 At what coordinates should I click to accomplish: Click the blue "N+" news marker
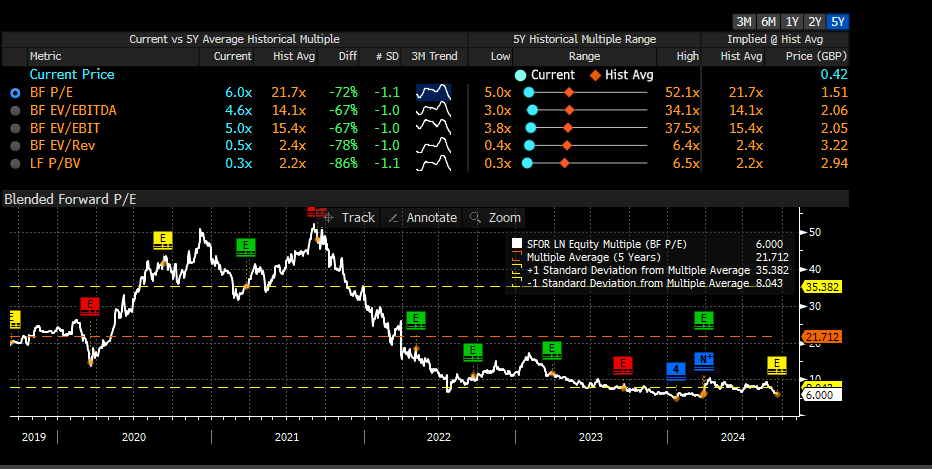coord(704,361)
